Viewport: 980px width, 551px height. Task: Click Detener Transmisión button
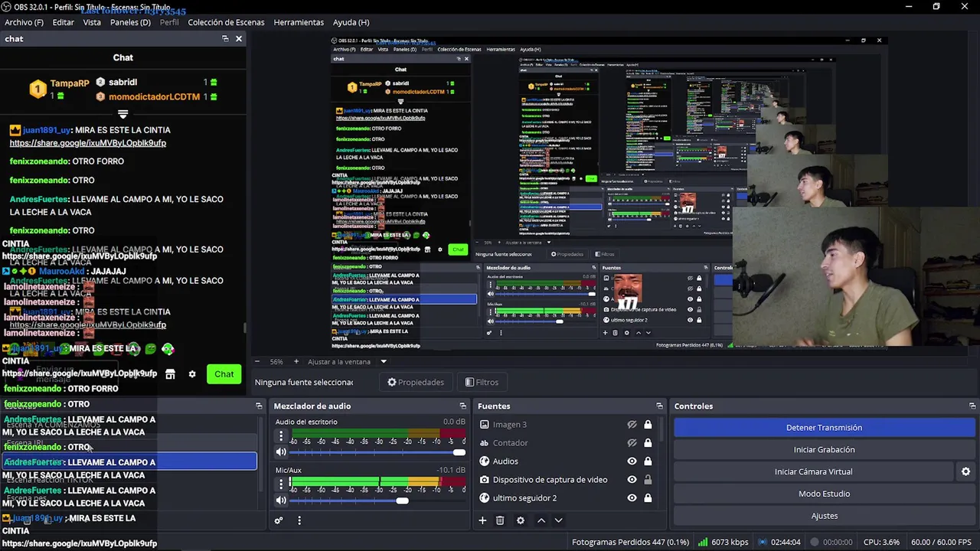pos(824,428)
